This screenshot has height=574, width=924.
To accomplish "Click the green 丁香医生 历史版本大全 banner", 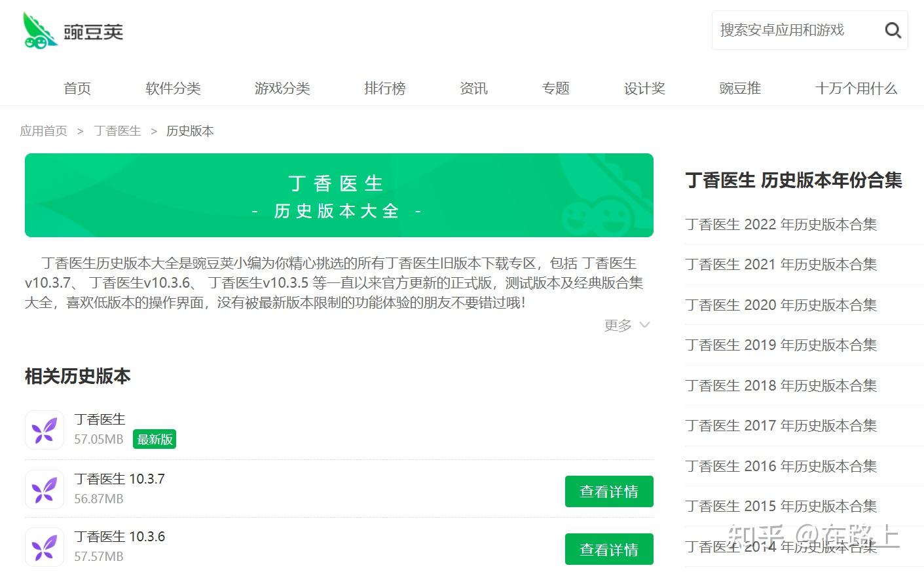I will (x=339, y=195).
